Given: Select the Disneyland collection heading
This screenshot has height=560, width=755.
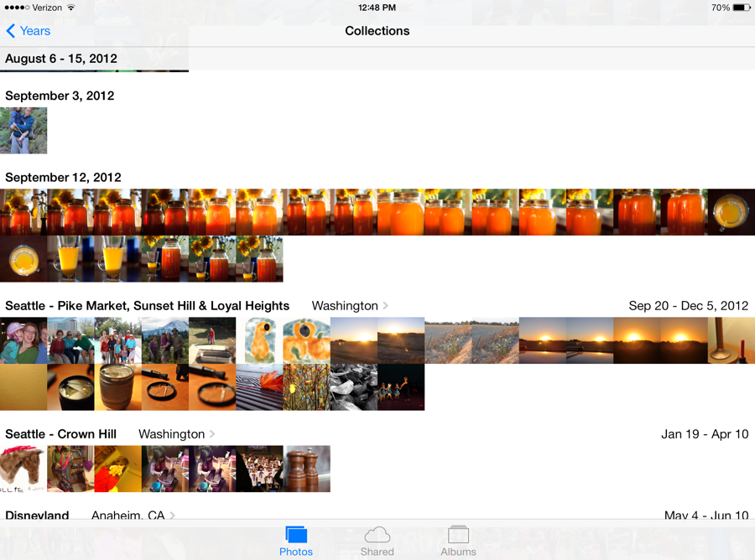Looking at the screenshot, I should pyautogui.click(x=37, y=515).
